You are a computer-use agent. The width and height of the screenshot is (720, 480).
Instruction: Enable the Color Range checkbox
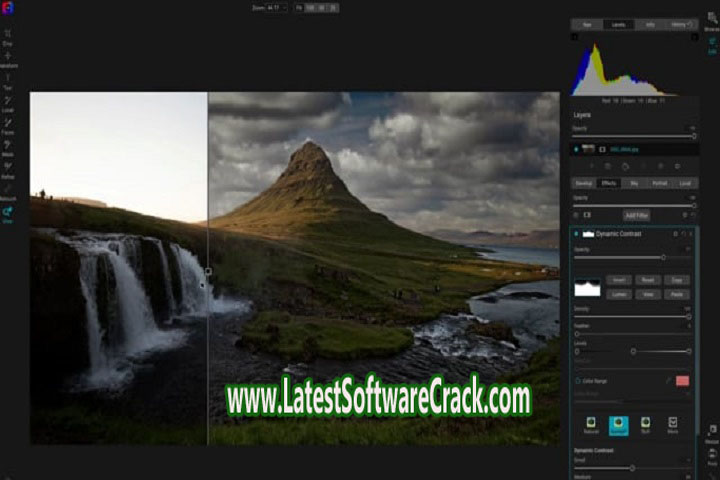578,381
